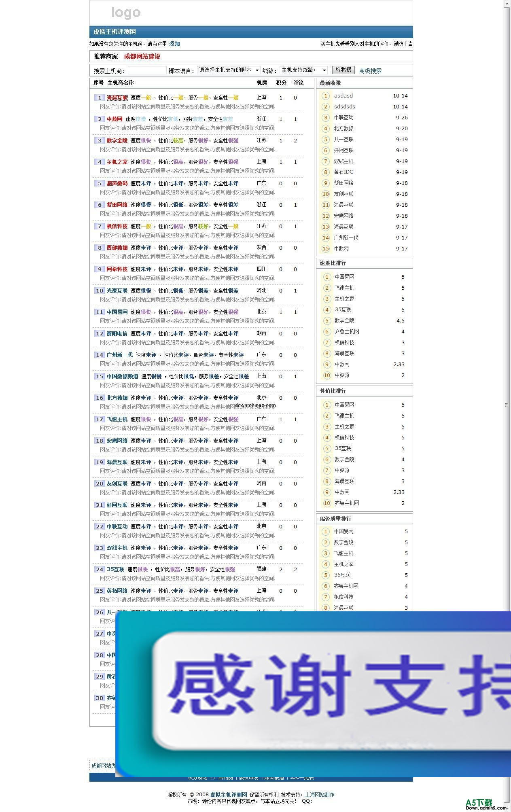The width and height of the screenshot is (511, 812).
Task: Open host 光速互联 entry
Action: coord(117,290)
